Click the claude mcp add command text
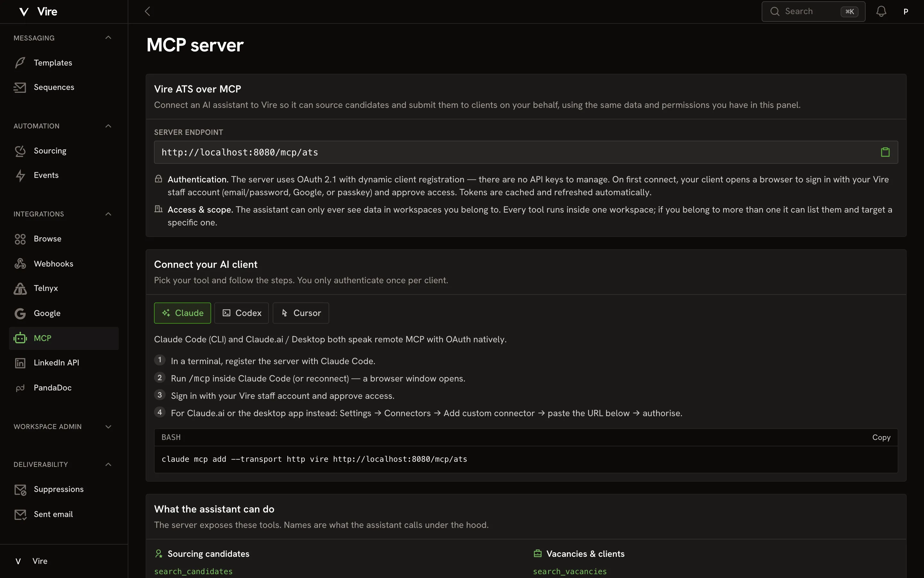Screen dimensions: 924x578 [314, 459]
